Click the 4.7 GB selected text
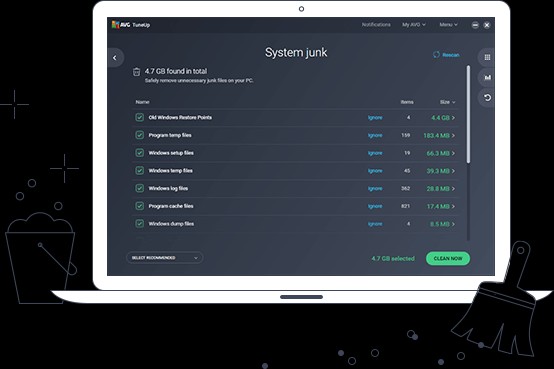 (x=393, y=258)
